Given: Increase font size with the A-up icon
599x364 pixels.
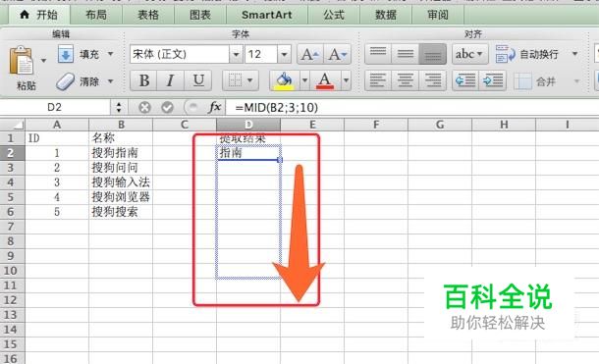Looking at the screenshot, I should (x=310, y=54).
